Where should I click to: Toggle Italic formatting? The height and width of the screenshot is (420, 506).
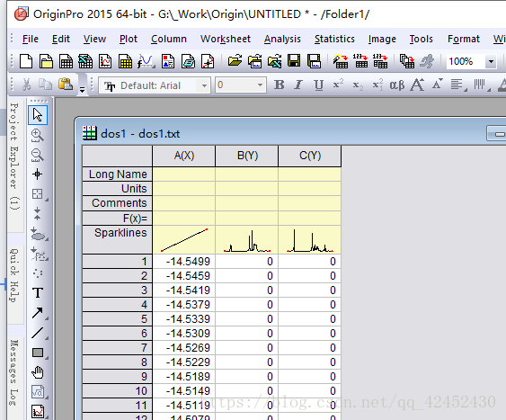click(x=298, y=85)
